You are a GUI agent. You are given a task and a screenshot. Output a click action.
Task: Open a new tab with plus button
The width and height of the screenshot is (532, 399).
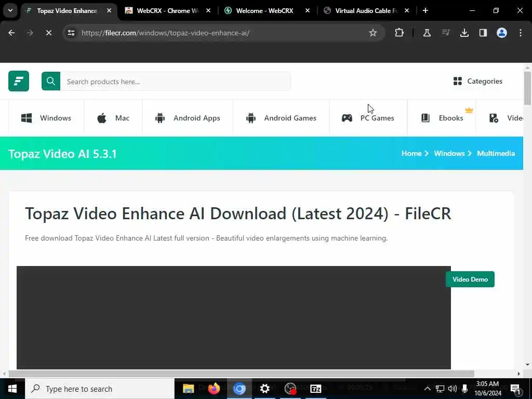425,10
